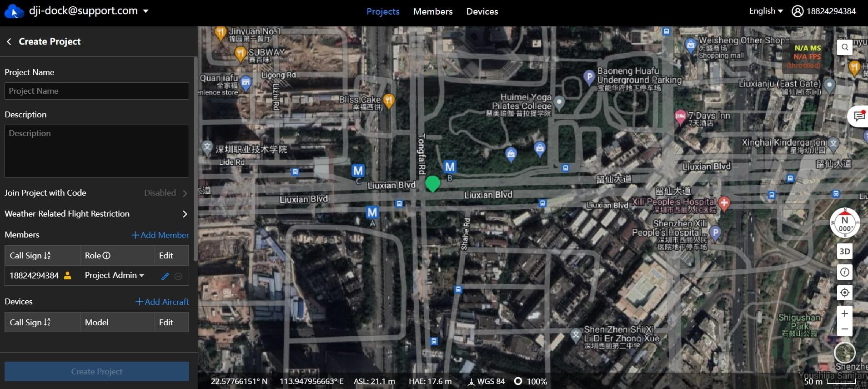Click Bliss Cake restaurant marker
Viewport: 868px width, 389px height.
pos(389,101)
